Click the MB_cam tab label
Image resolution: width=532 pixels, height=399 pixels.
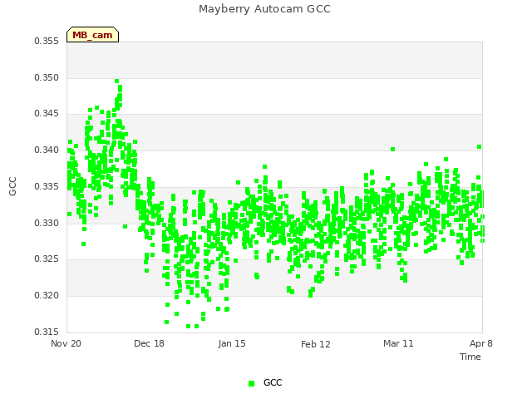click(92, 35)
